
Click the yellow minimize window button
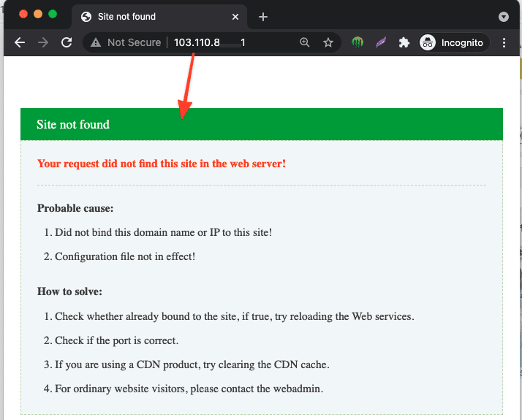38,14
